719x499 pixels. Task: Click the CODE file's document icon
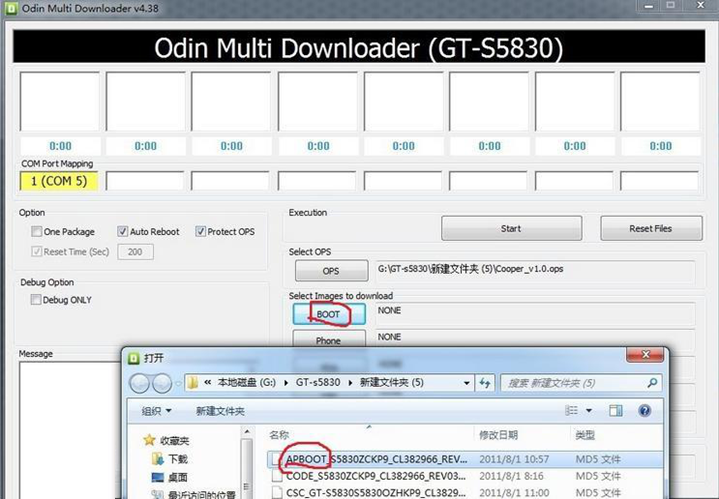(x=277, y=476)
